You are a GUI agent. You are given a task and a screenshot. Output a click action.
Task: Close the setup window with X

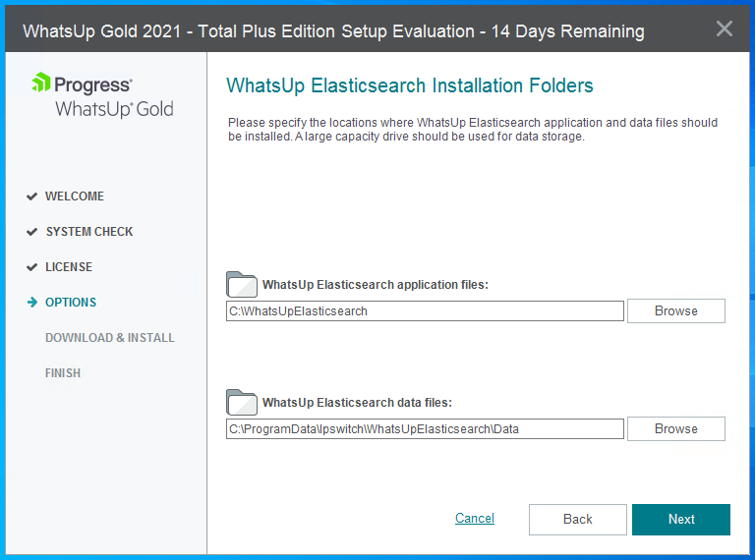[x=725, y=28]
